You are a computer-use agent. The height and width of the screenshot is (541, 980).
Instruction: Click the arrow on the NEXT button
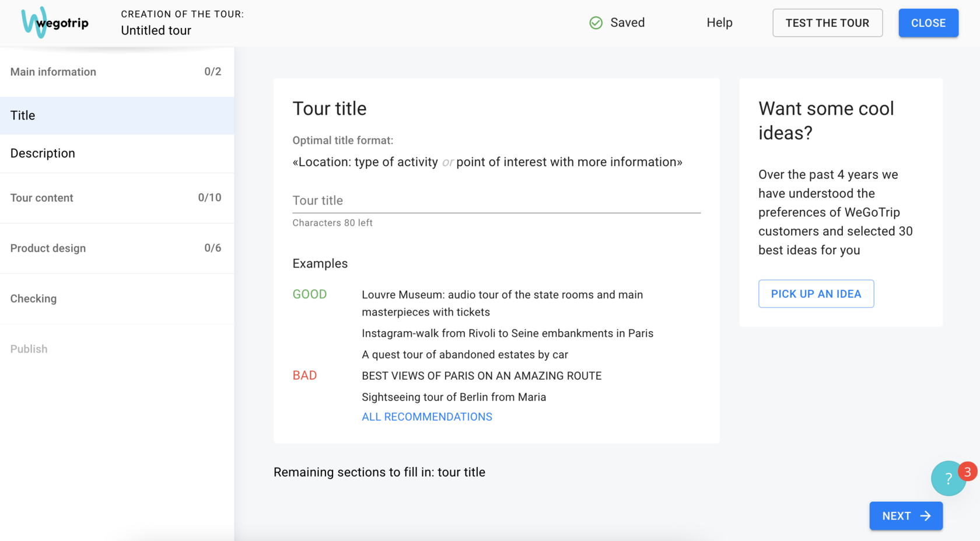pos(925,516)
